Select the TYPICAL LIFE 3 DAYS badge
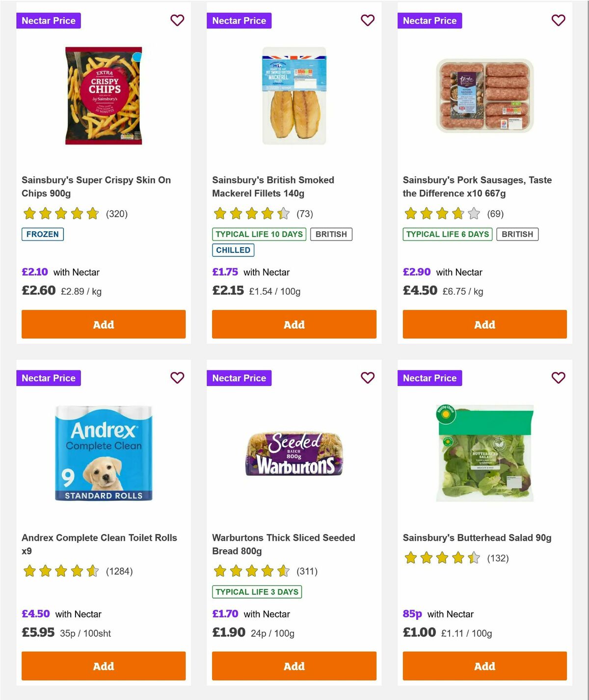The height and width of the screenshot is (700, 589). coord(256,592)
